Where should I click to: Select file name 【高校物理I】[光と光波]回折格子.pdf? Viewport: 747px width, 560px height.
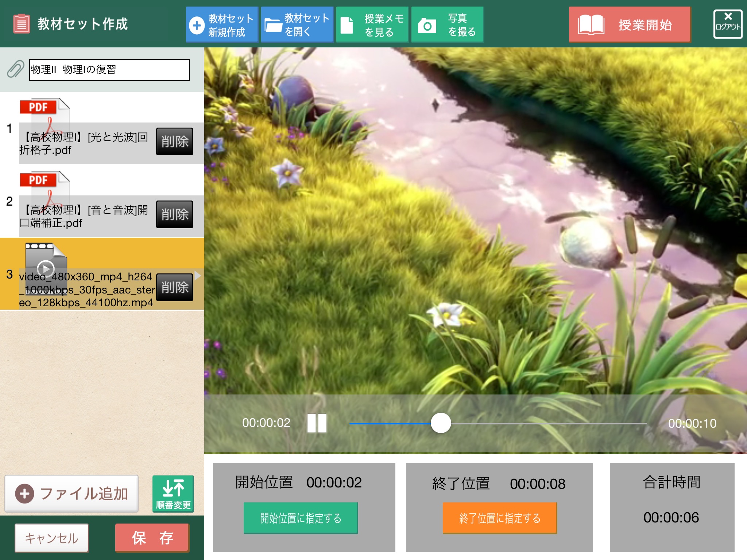(84, 143)
